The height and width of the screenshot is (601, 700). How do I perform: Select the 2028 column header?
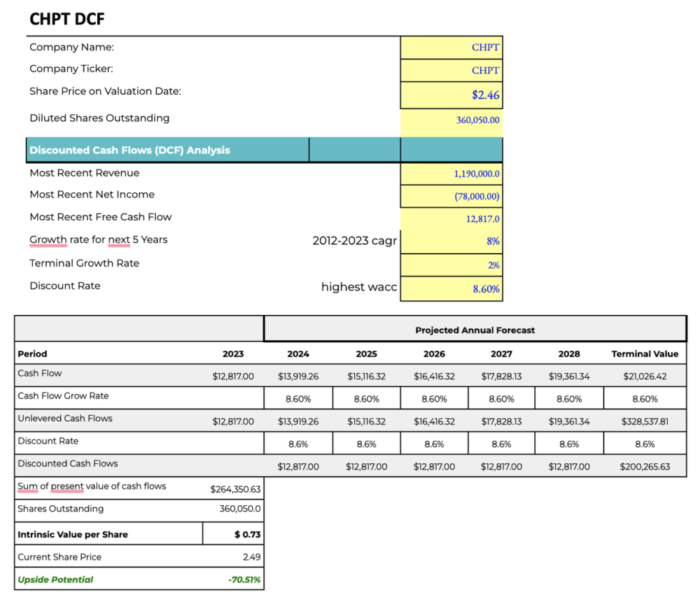[x=569, y=354]
